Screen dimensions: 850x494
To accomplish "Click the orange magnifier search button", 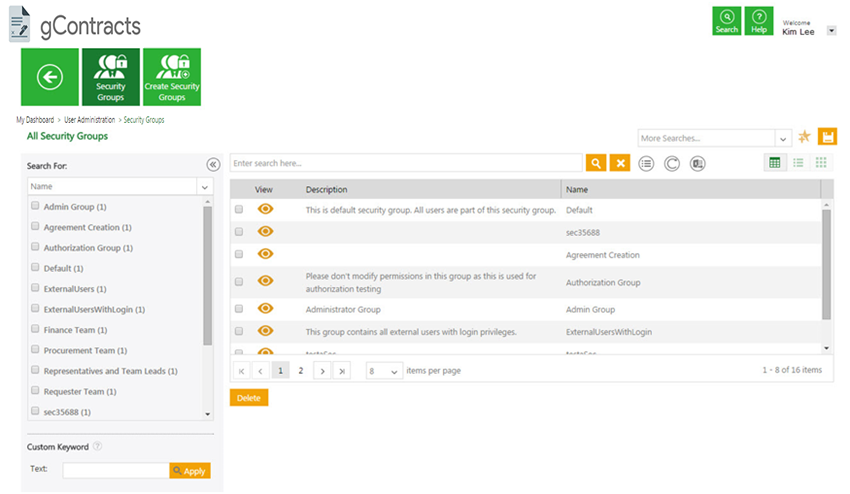I will pyautogui.click(x=596, y=163).
